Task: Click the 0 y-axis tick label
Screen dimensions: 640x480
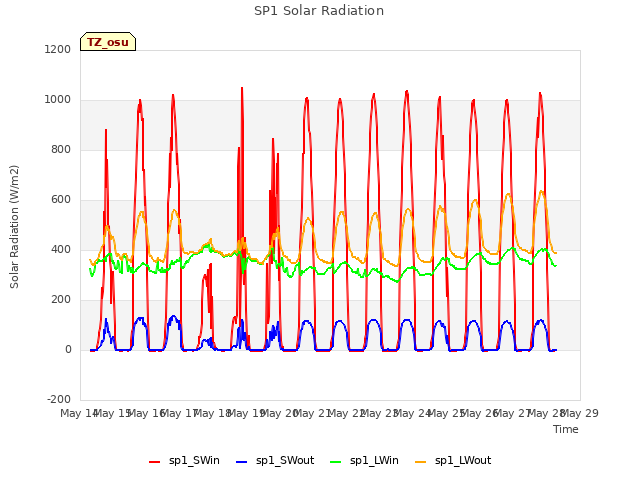Action: [x=68, y=349]
